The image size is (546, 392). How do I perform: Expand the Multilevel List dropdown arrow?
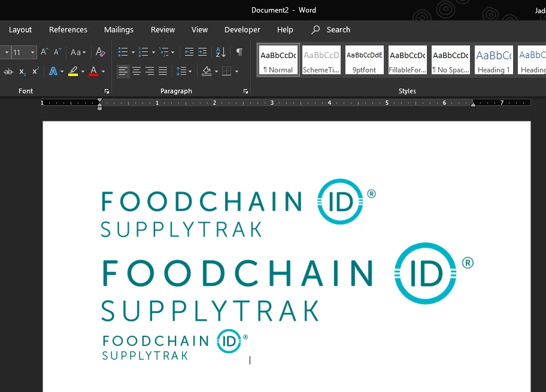pos(172,53)
